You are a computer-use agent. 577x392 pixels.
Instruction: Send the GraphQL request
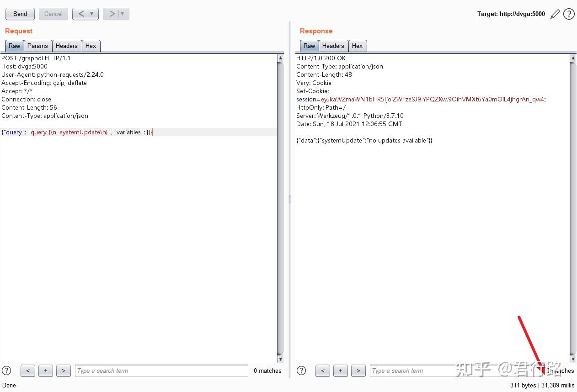tap(20, 14)
